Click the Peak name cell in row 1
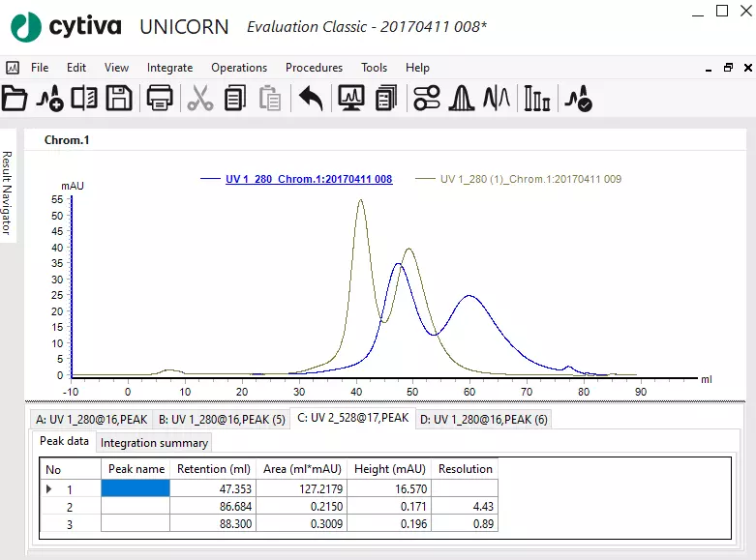Image resolution: width=756 pixels, height=560 pixels. point(135,489)
